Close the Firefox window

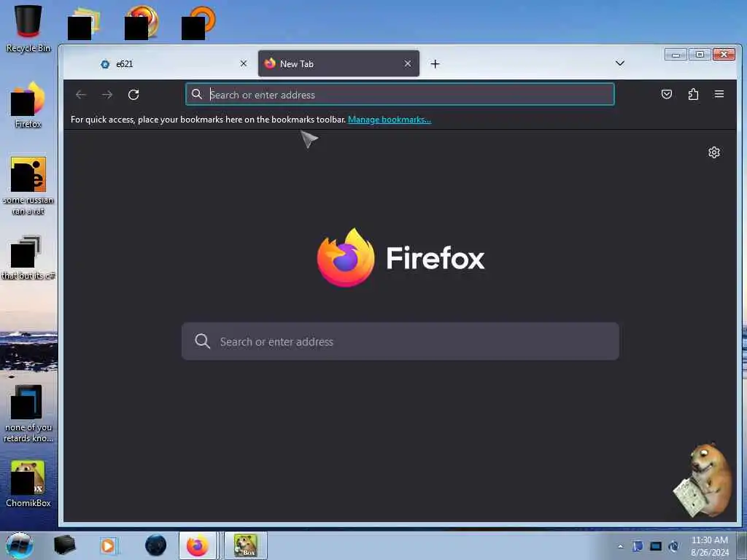(x=724, y=54)
